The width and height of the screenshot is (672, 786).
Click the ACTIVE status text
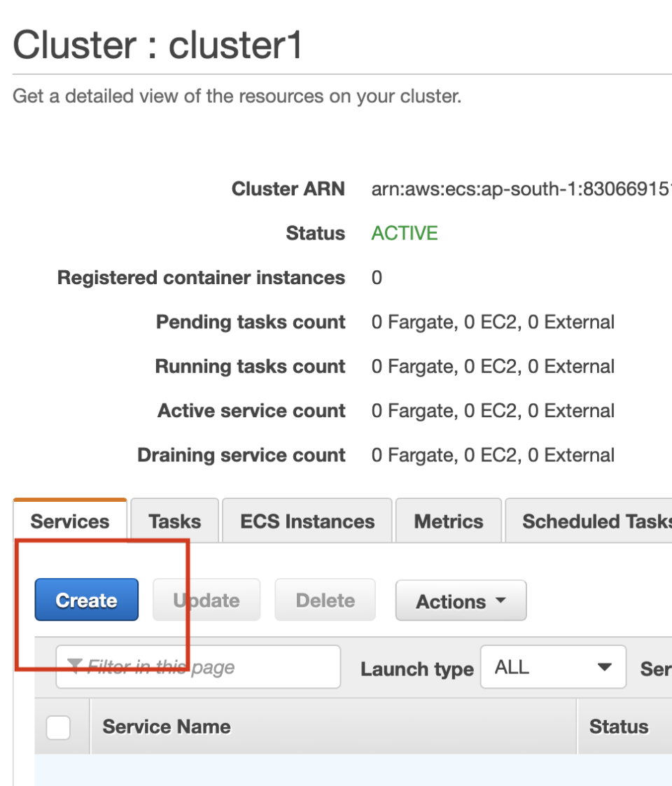(405, 233)
